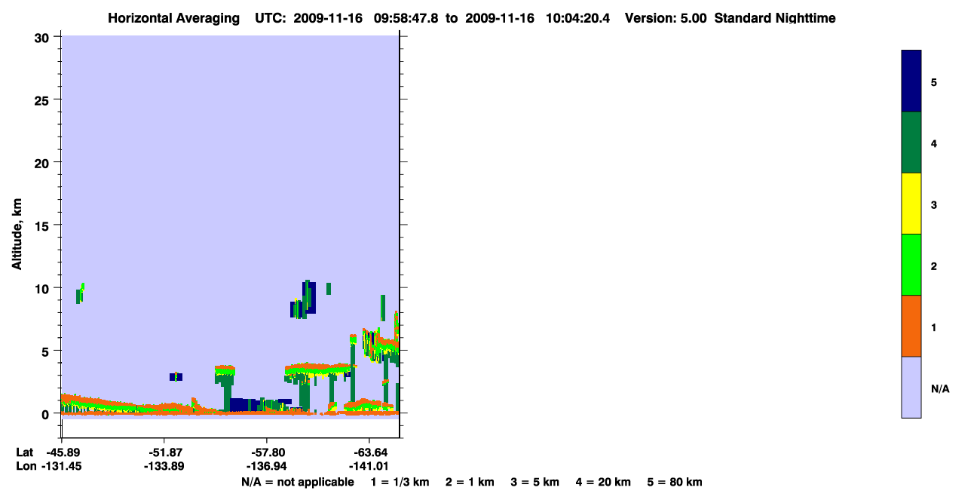Image resolution: width=980 pixels, height=503 pixels.
Task: Click the dark blue feature near 10 km altitude
Action: tap(311, 298)
